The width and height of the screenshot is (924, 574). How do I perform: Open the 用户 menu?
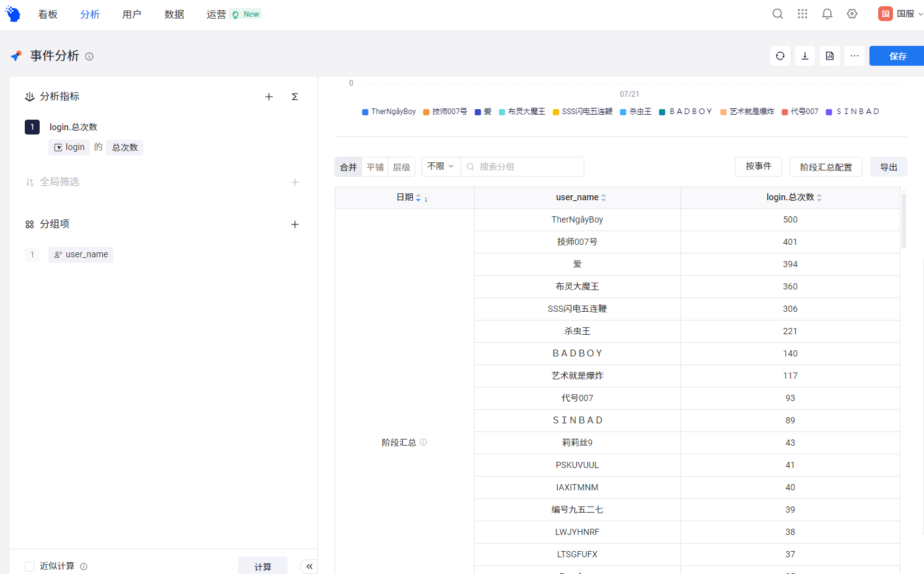pos(132,14)
